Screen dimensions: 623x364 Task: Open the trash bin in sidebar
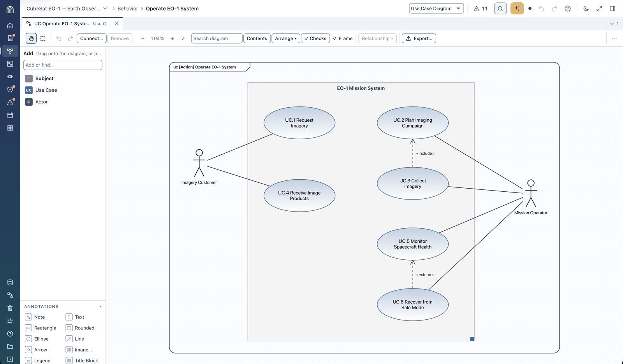(x=10, y=308)
